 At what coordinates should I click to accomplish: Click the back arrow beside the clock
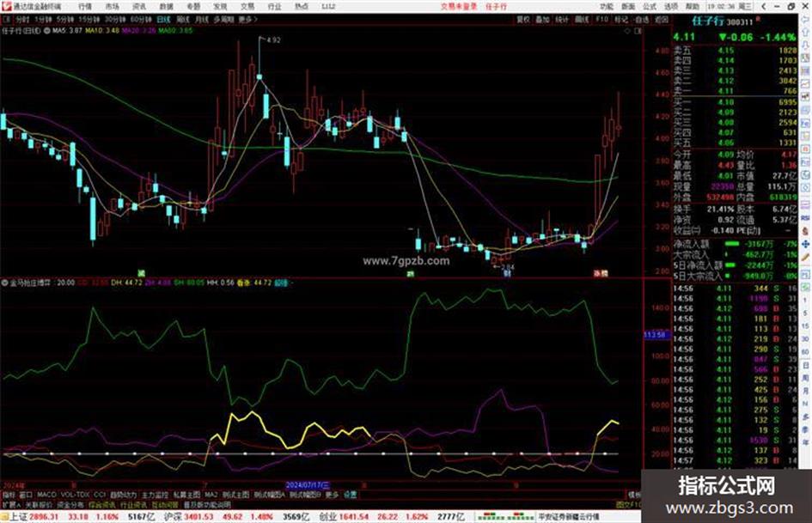point(763,6)
